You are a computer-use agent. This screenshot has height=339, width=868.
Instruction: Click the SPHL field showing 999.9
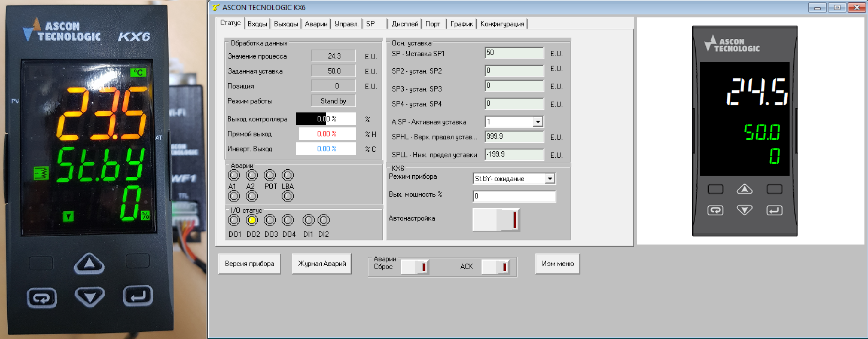[514, 137]
